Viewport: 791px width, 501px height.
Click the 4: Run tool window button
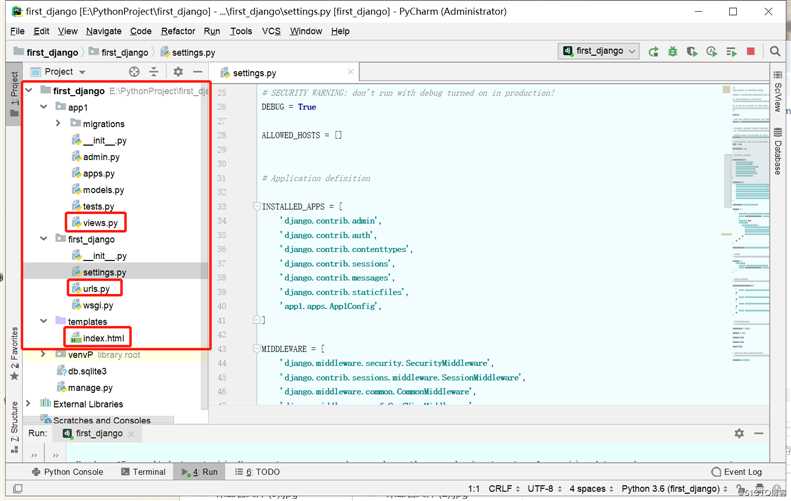(200, 472)
